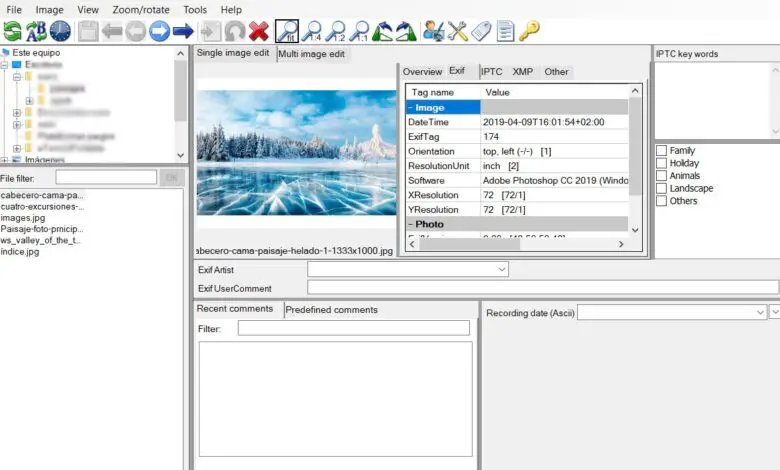Click the blue clock date/time icon
This screenshot has height=470, width=780.
coord(60,31)
